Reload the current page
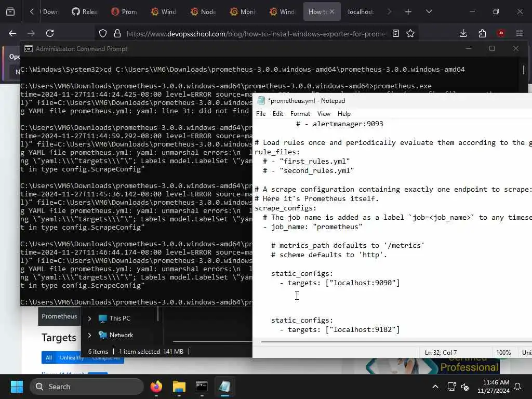Screen dimensions: 532x399 50,33
